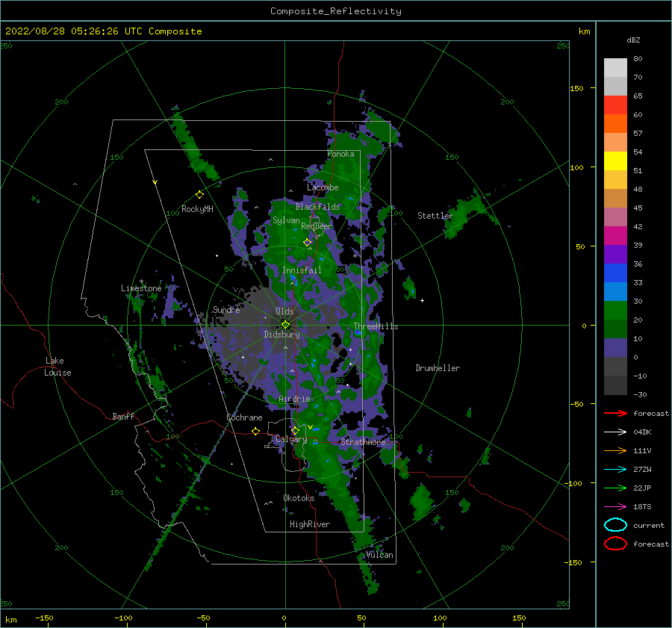Click the ThreeHills town label
672x628 pixels.
point(376,326)
